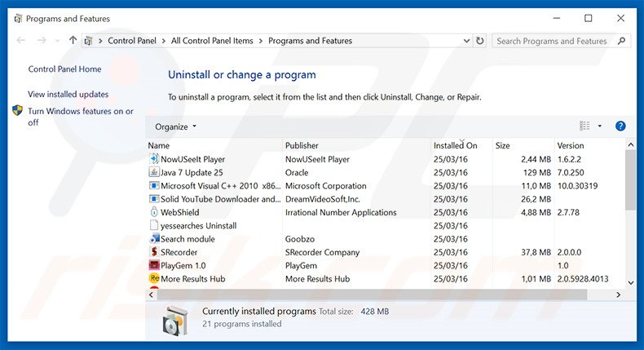Image resolution: width=644 pixels, height=350 pixels.
Task: Select the More Results Hub program name
Action: coord(192,278)
